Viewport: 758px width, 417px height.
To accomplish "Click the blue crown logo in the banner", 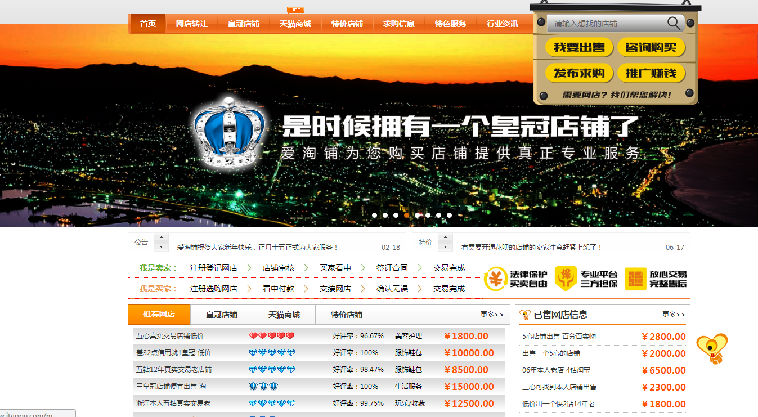I will [229, 132].
